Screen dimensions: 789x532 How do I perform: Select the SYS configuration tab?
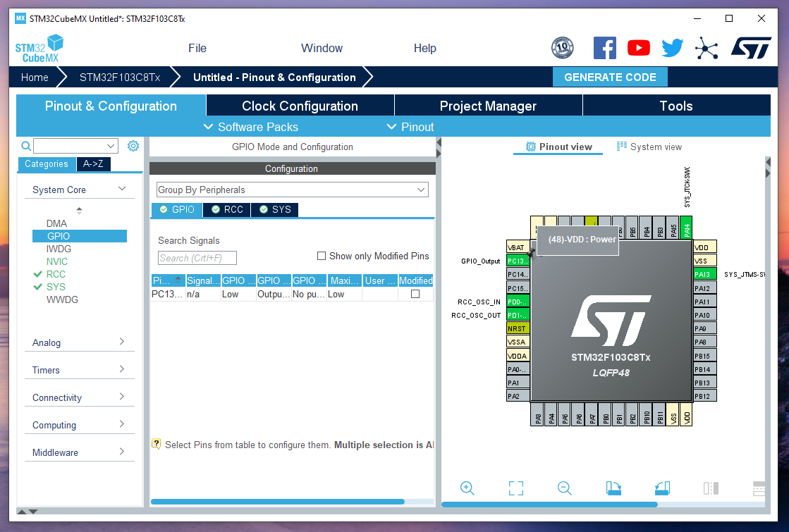275,210
